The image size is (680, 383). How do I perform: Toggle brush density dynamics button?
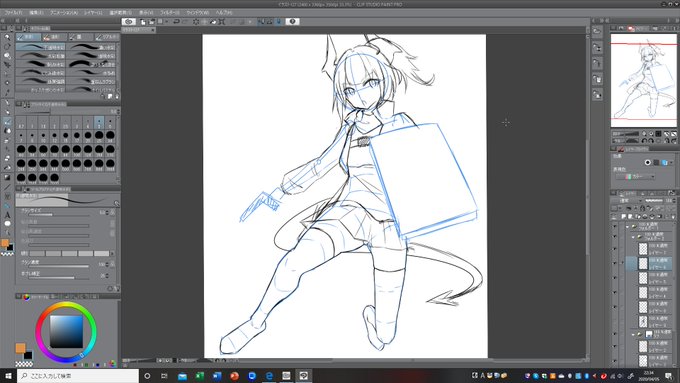112,264
